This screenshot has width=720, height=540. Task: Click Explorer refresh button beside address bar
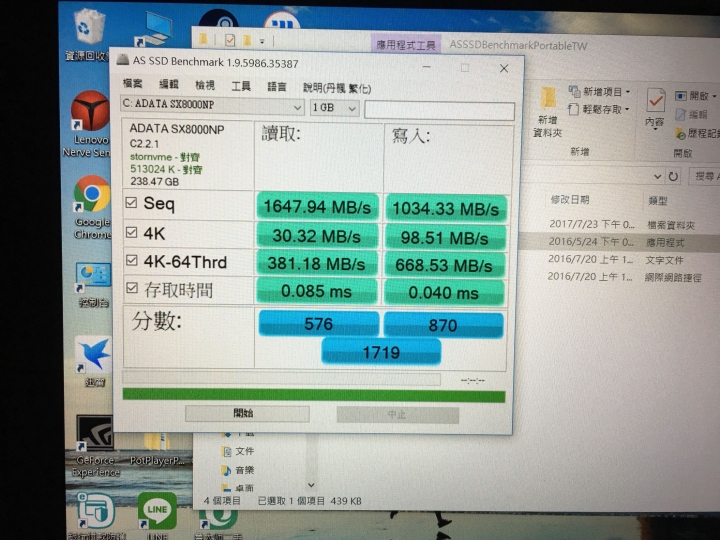[673, 177]
